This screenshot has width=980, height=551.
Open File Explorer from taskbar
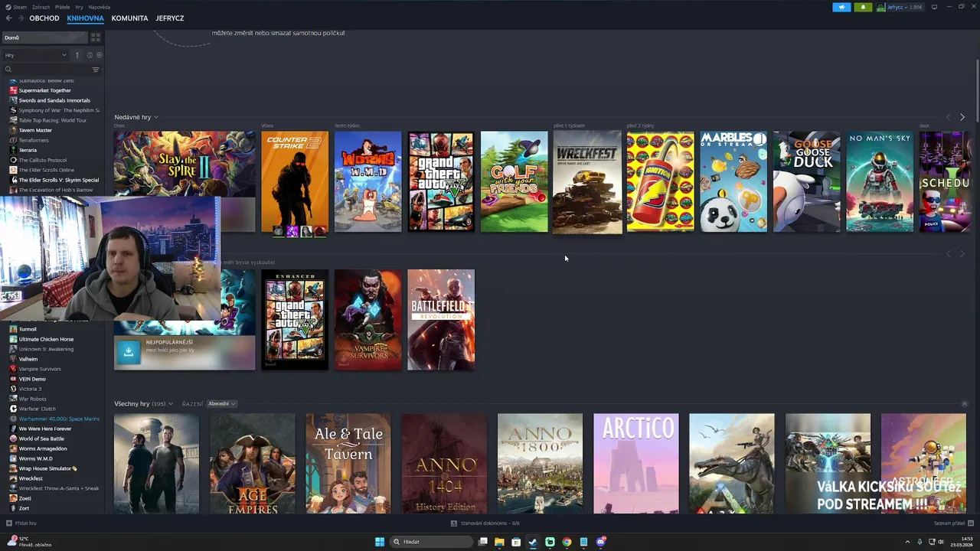(x=499, y=542)
